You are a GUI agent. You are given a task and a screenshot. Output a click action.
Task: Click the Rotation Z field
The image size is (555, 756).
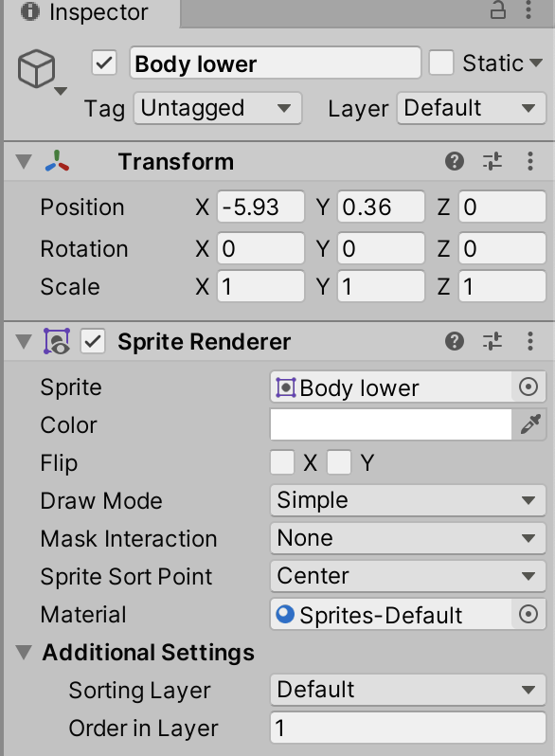[503, 248]
